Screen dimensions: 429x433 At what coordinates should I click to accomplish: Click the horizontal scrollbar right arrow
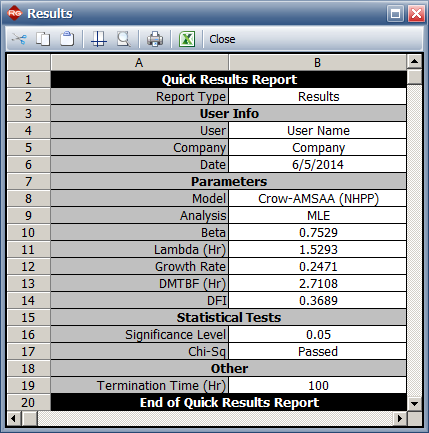tap(400, 418)
